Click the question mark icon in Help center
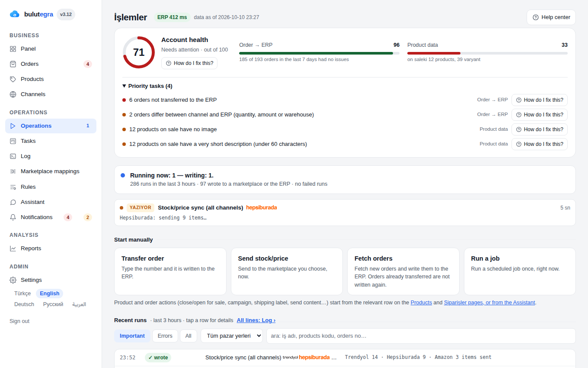Viewport: 588px width, 368px height. point(536,17)
